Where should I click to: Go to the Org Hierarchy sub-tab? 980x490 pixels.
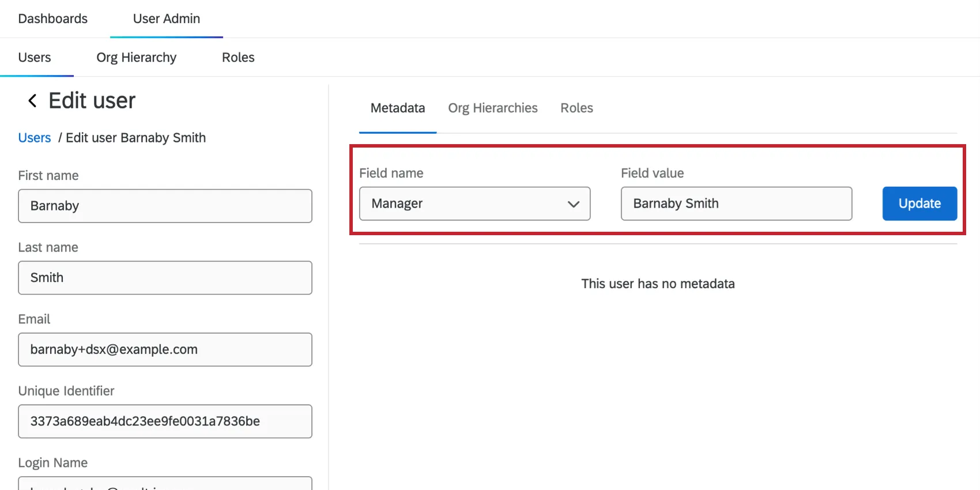pyautogui.click(x=136, y=58)
